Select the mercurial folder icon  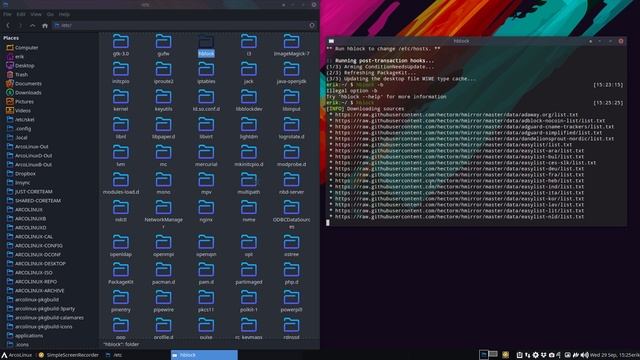point(206,153)
